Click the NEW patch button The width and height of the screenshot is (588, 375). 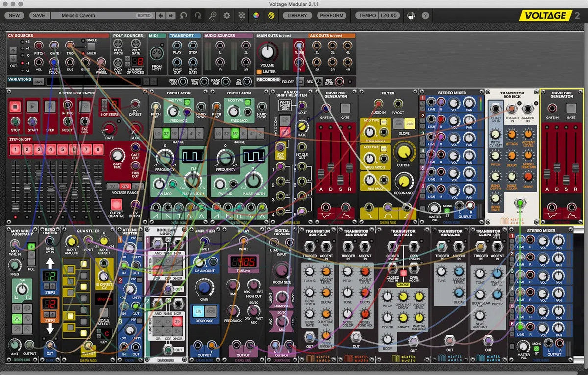pyautogui.click(x=14, y=15)
